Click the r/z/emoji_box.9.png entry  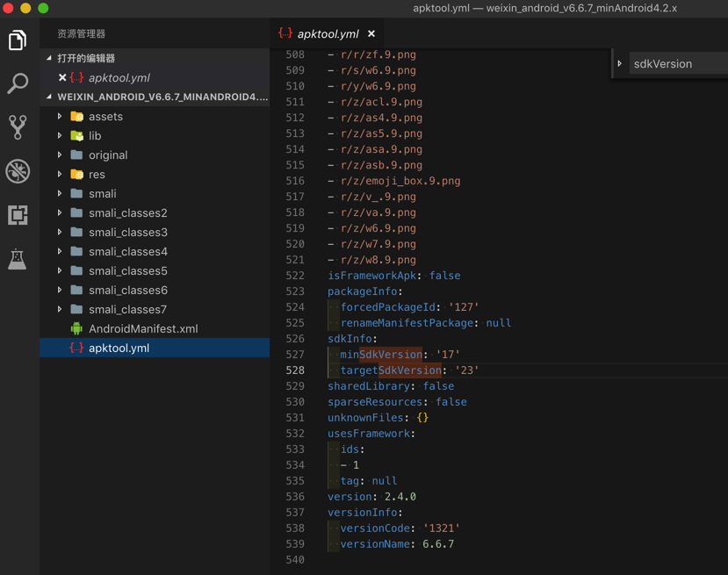point(400,181)
